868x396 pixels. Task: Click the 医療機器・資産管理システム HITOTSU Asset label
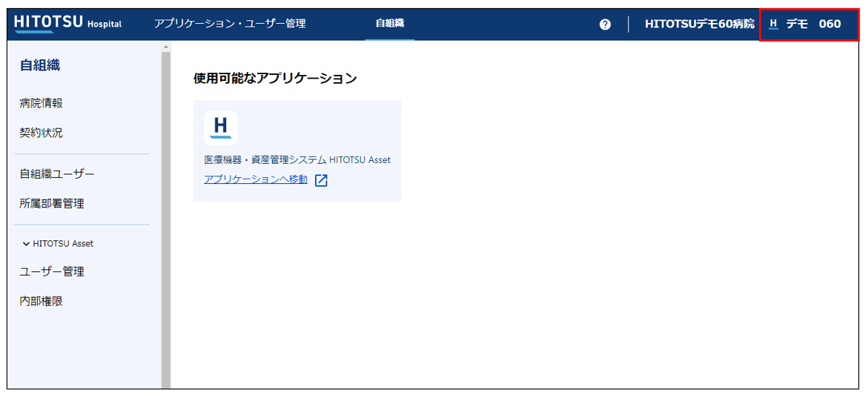click(297, 160)
